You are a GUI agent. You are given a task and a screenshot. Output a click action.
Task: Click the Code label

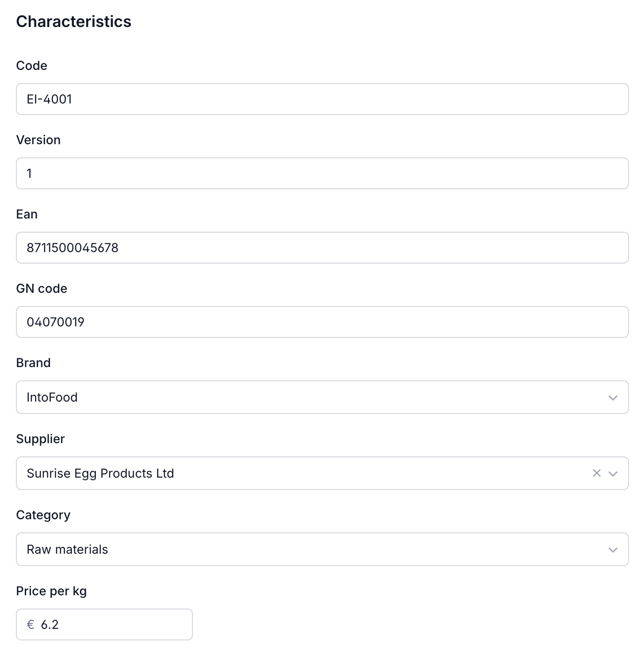point(31,65)
